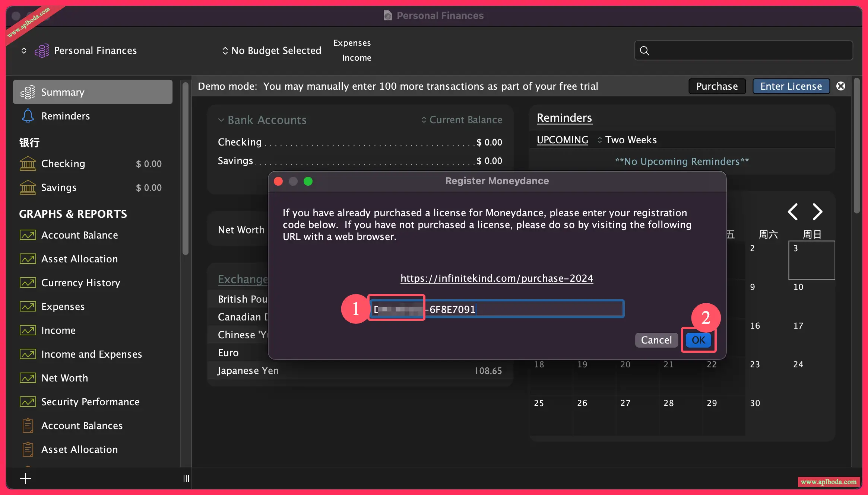
Task: Go to previous calendar month arrow
Action: tap(793, 212)
